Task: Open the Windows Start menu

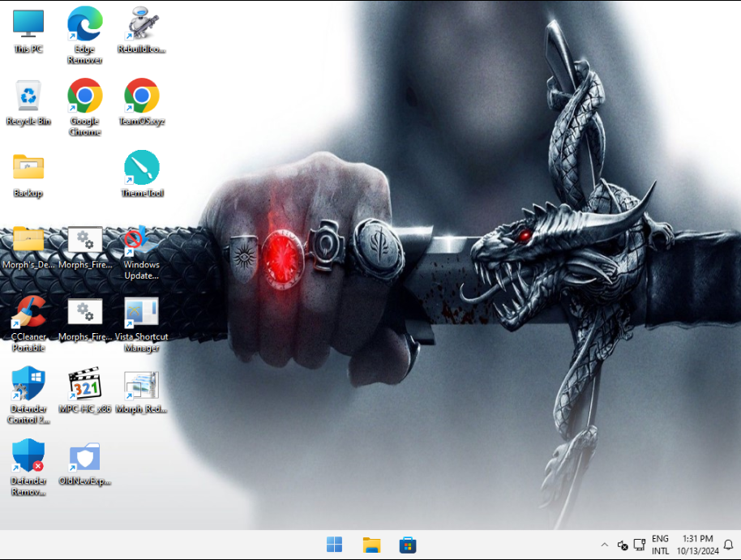Action: click(334, 545)
